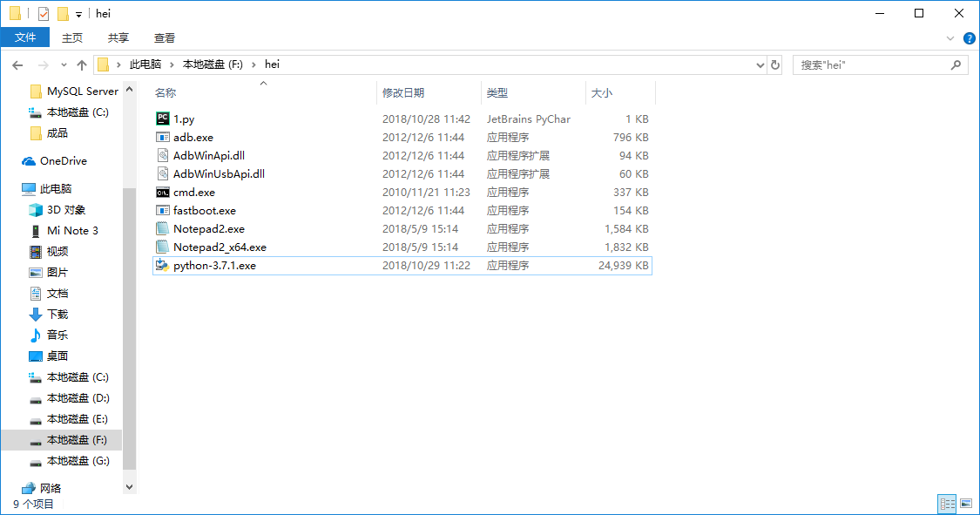This screenshot has height=515, width=980.
Task: Click the properties checkmark quick access icon
Action: click(44, 13)
